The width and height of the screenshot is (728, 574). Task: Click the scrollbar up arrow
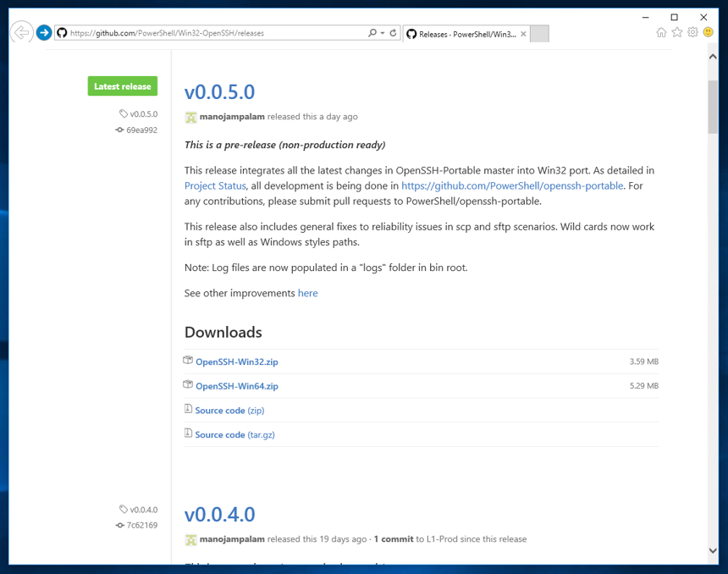click(713, 57)
